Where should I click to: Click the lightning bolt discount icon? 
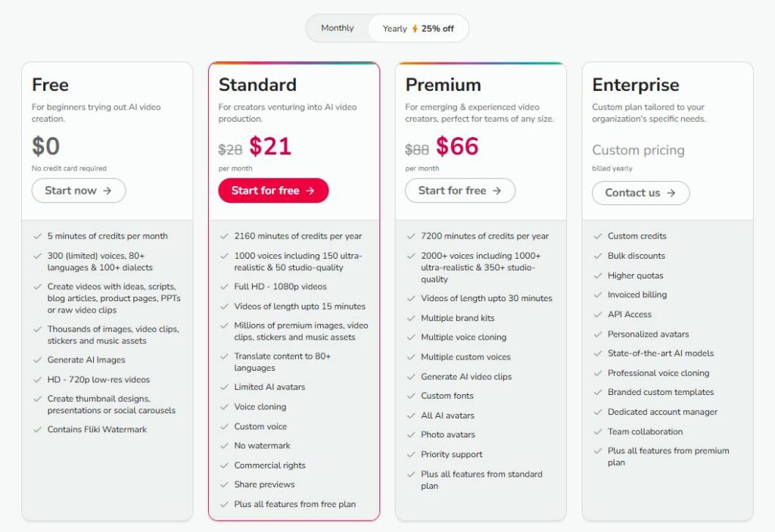(415, 29)
